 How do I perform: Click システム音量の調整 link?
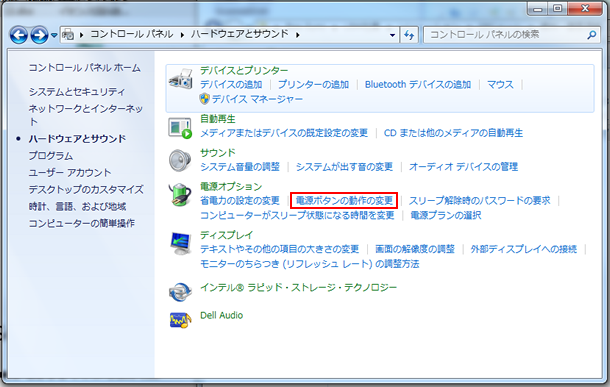(240, 167)
